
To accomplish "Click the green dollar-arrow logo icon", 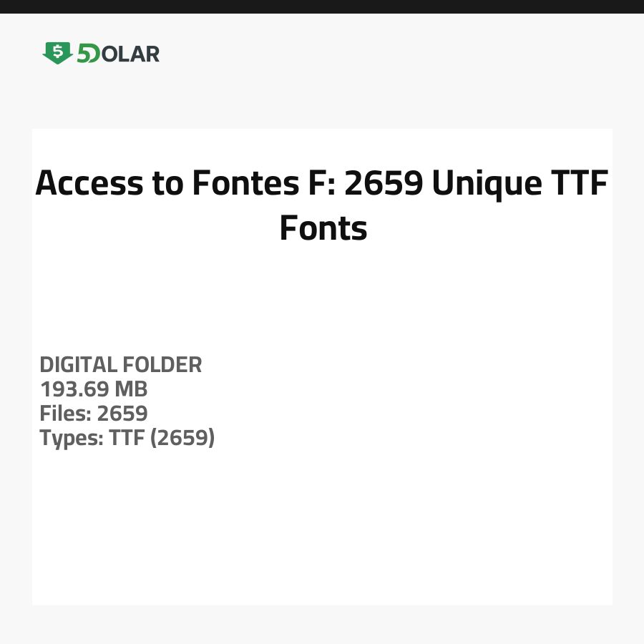I will [57, 53].
